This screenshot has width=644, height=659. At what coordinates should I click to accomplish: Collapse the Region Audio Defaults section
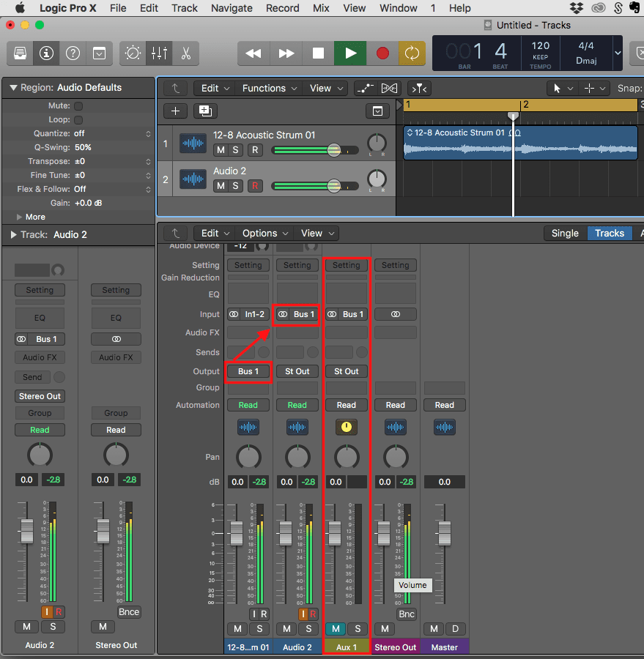tap(13, 87)
